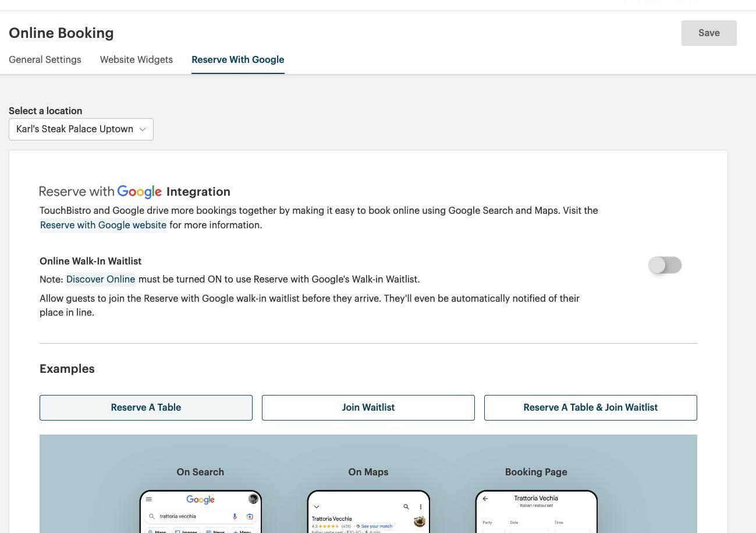The height and width of the screenshot is (533, 756).
Task: Click the Save button
Action: pyautogui.click(x=708, y=33)
